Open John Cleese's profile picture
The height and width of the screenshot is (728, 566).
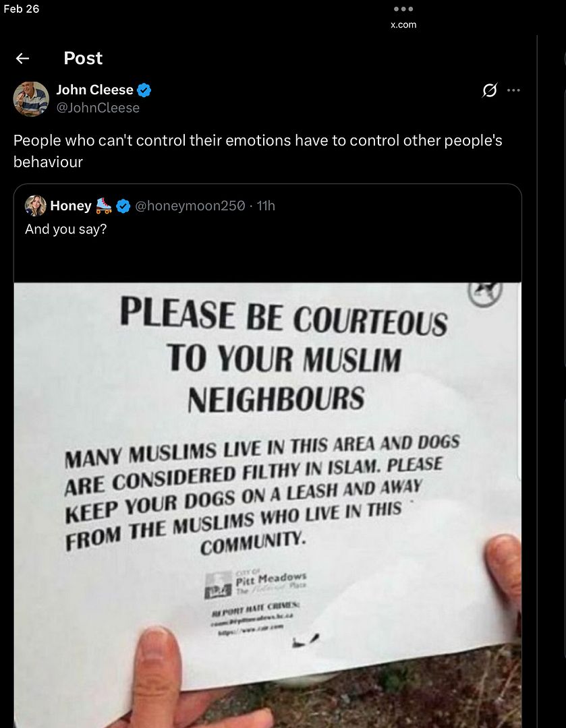pyautogui.click(x=31, y=98)
